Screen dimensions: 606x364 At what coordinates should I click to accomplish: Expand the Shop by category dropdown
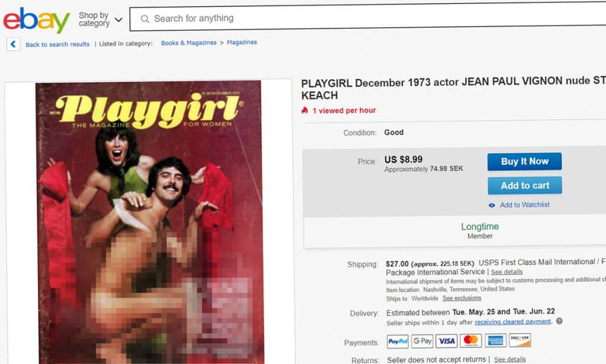[101, 20]
